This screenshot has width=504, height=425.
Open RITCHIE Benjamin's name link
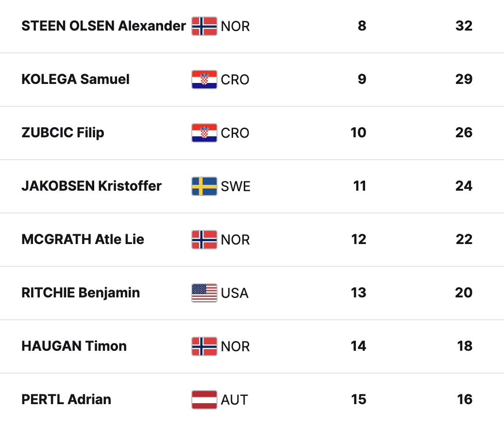tap(81, 293)
